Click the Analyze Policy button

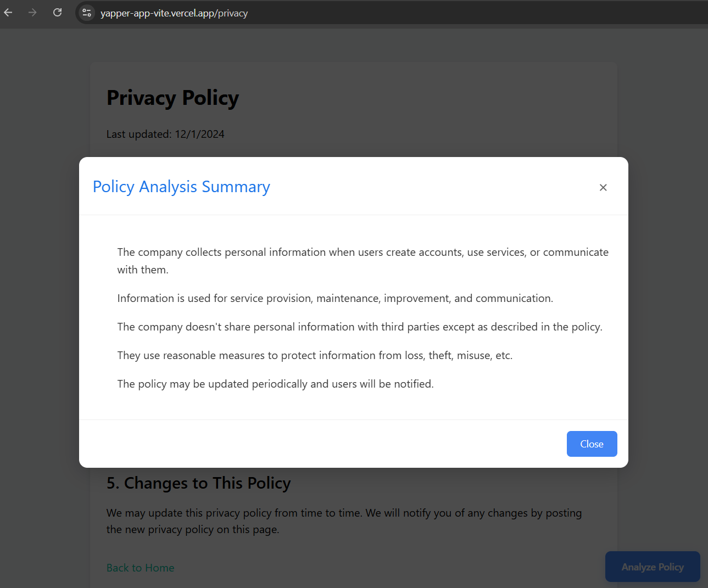(x=653, y=567)
